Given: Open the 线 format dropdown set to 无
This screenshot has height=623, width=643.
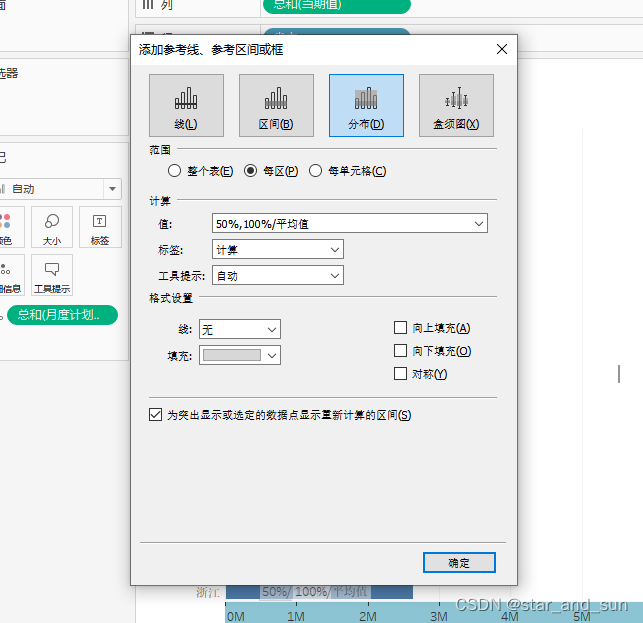Looking at the screenshot, I should coord(240,329).
